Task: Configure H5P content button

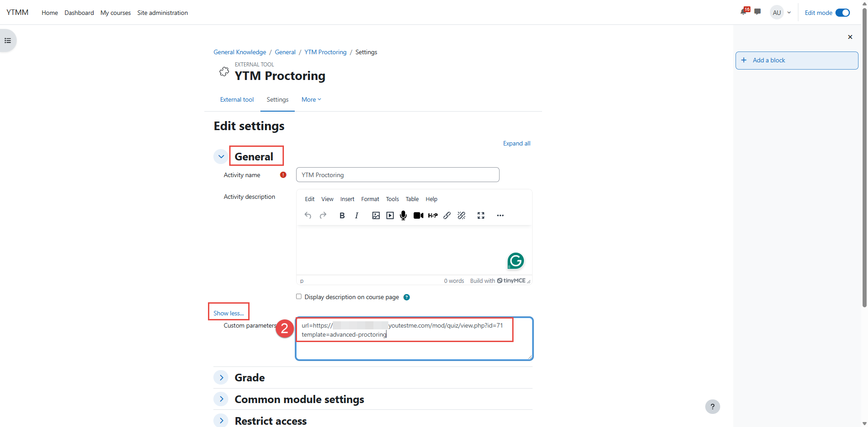Action: (433, 216)
